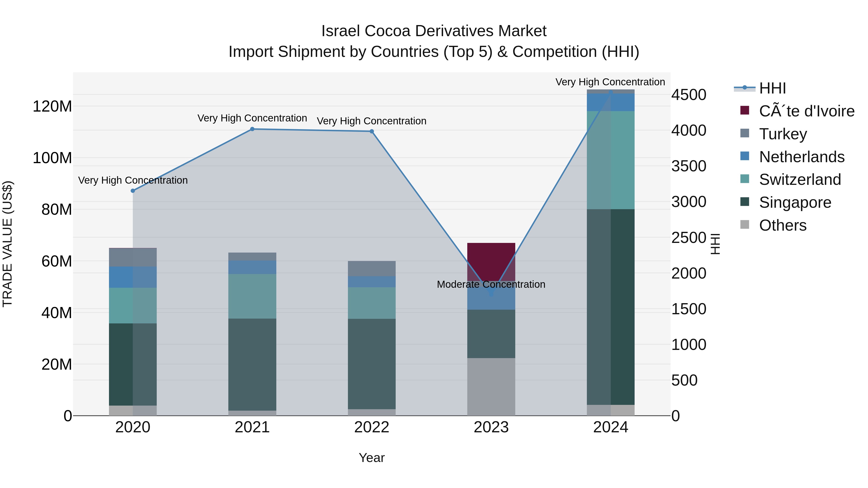Click the 2022 Turkey top bar segment
Image resolution: width=868 pixels, height=488 pixels.
coord(372,268)
